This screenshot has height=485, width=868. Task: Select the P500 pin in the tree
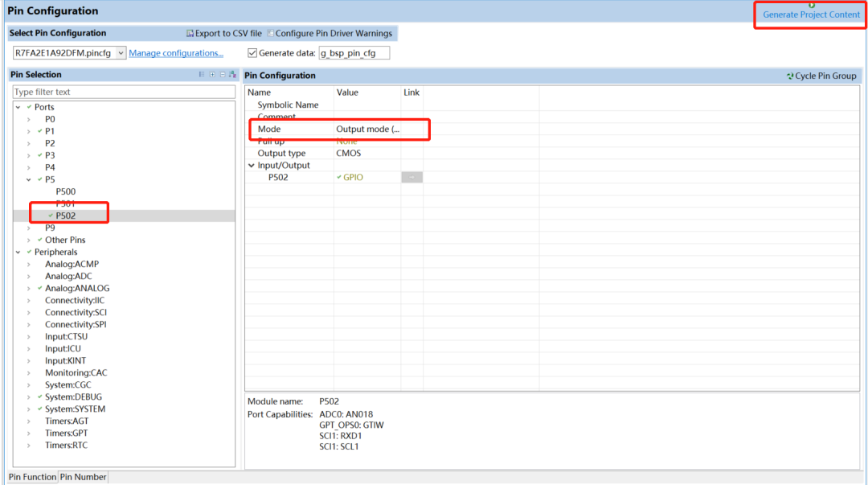click(x=66, y=191)
